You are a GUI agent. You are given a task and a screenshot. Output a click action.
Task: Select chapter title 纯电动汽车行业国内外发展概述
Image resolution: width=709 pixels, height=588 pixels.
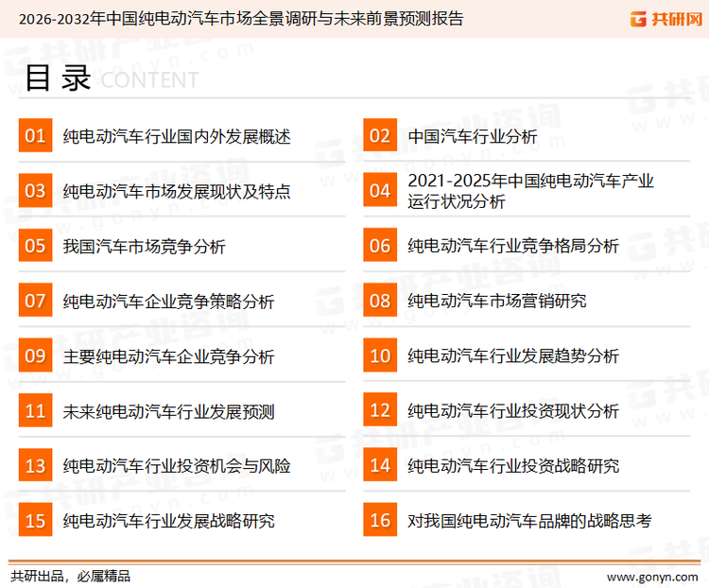pyautogui.click(x=177, y=136)
